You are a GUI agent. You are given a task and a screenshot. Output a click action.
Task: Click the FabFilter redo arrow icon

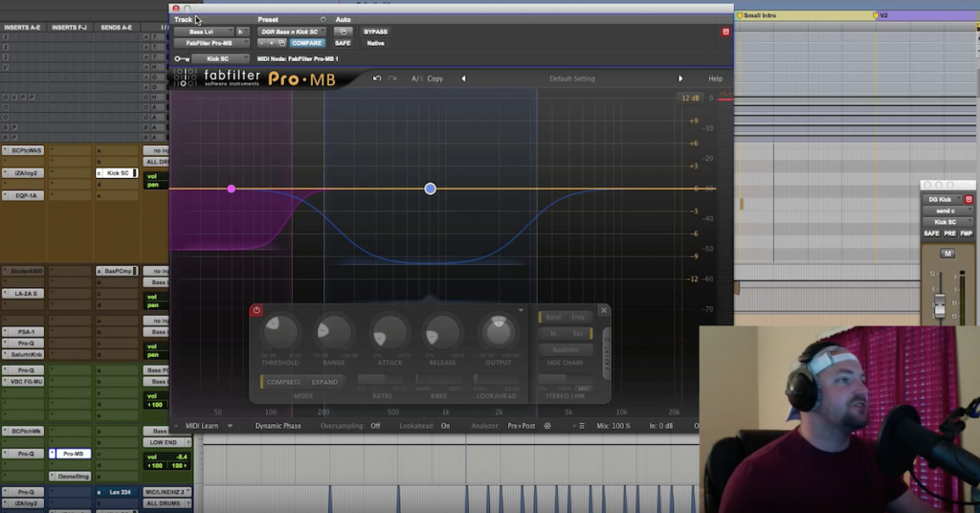[392, 78]
